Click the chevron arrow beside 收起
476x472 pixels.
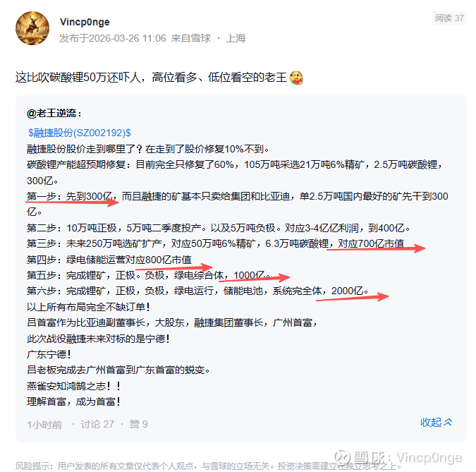point(448,422)
